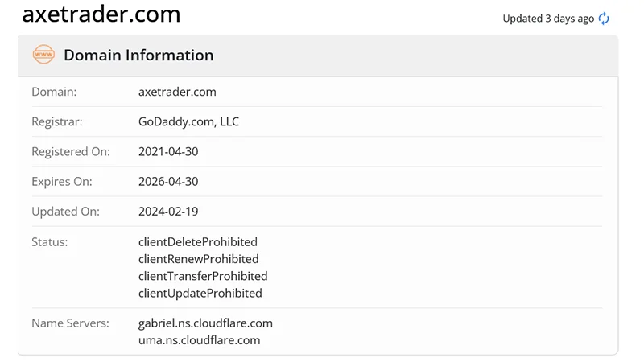This screenshot has height=362, width=644.
Task: Click the Domain Information header
Action: pos(138,56)
